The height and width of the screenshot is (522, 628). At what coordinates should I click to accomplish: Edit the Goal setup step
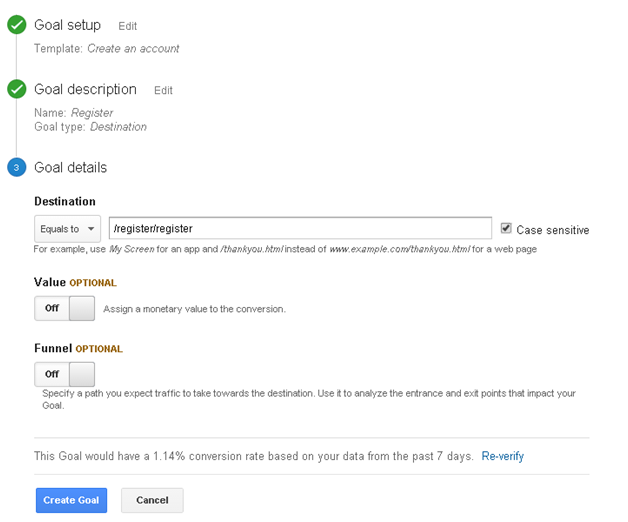(x=127, y=26)
